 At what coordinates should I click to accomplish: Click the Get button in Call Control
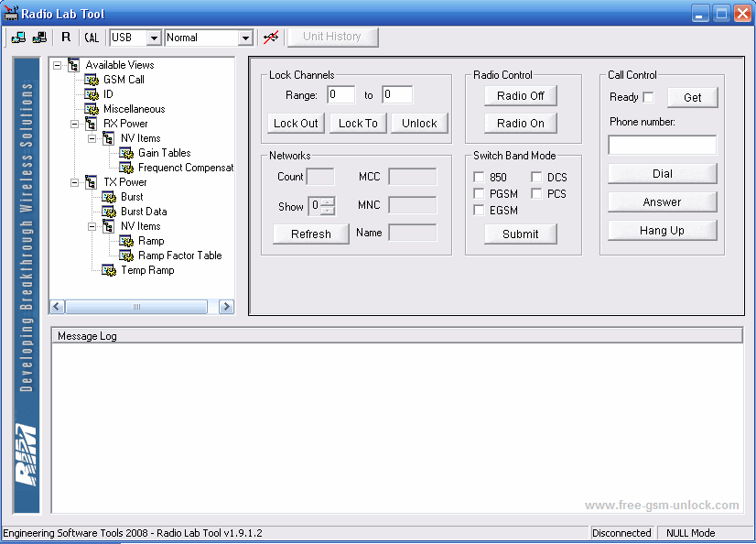(x=692, y=97)
